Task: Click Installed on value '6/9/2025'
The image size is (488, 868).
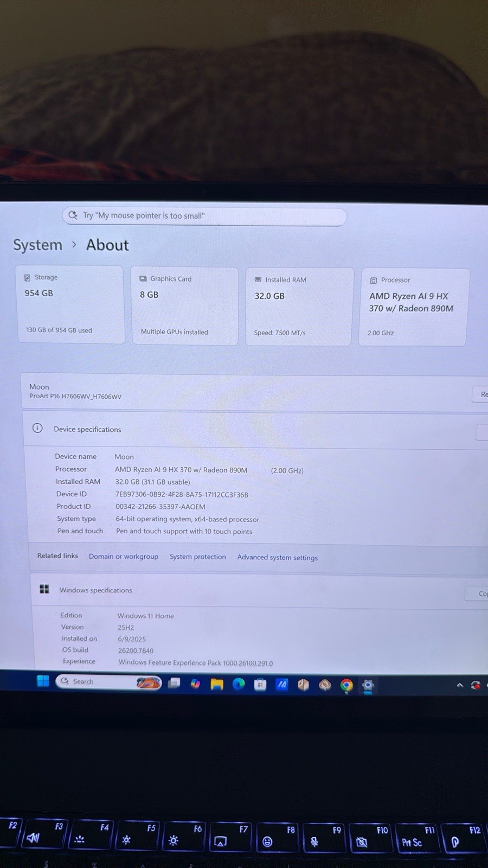Action: (132, 639)
